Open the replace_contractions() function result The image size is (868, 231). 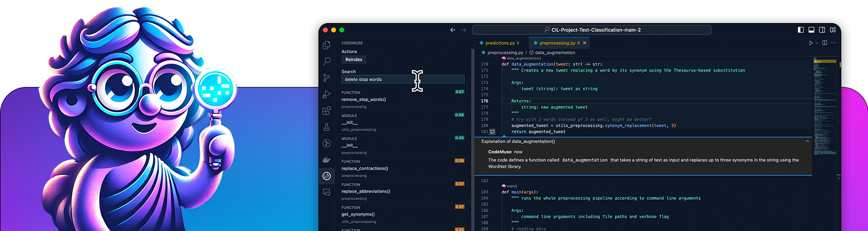point(403,169)
